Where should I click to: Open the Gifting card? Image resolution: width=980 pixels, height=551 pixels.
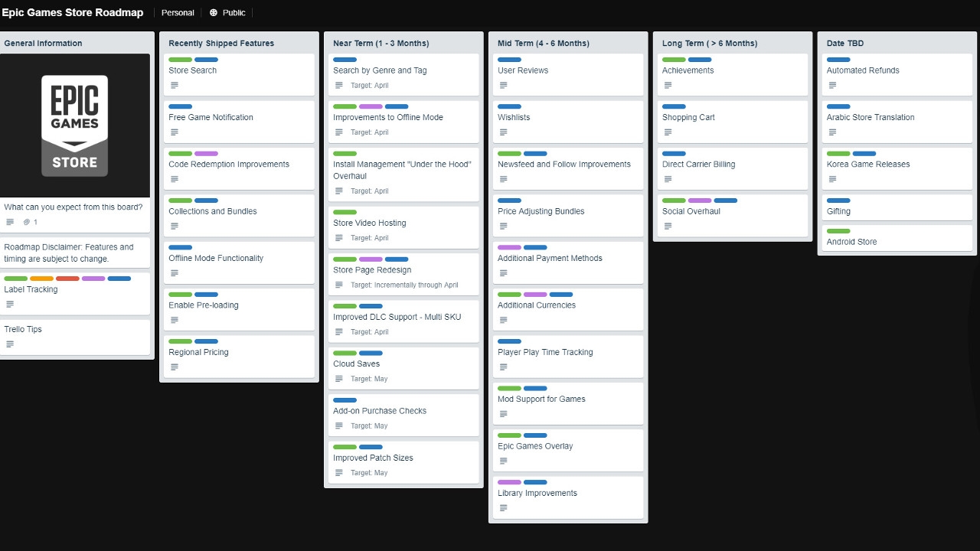click(x=838, y=211)
